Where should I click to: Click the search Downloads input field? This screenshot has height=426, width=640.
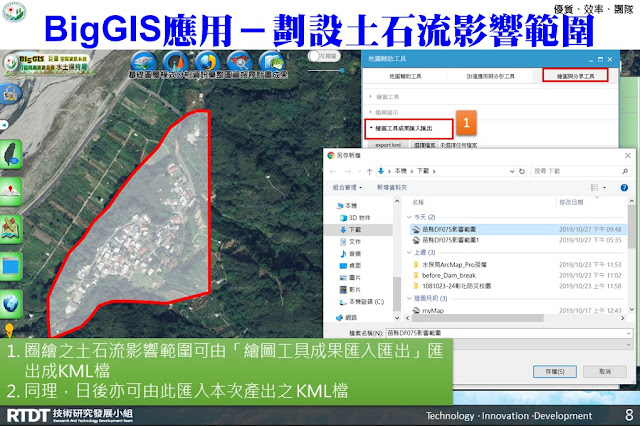coord(576,171)
